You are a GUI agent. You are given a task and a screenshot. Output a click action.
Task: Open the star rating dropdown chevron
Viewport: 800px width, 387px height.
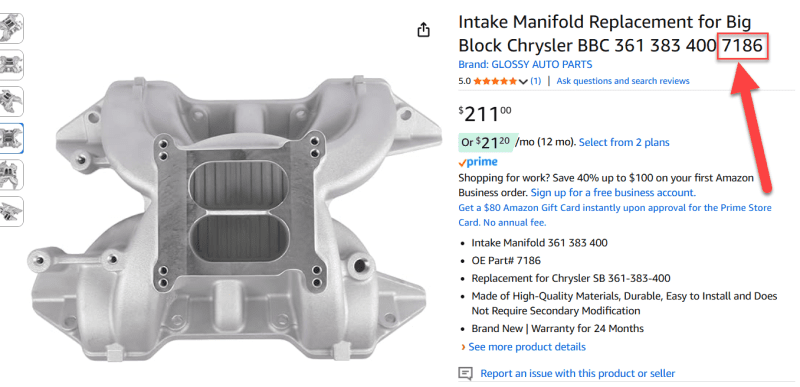click(523, 82)
